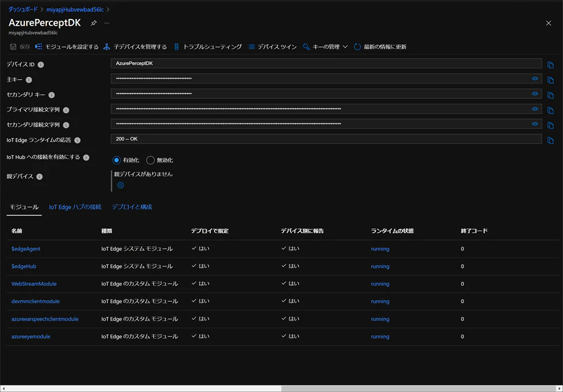Copy the IoT Edge ランタイムの応答 value
The image size is (563, 392).
tap(550, 140)
